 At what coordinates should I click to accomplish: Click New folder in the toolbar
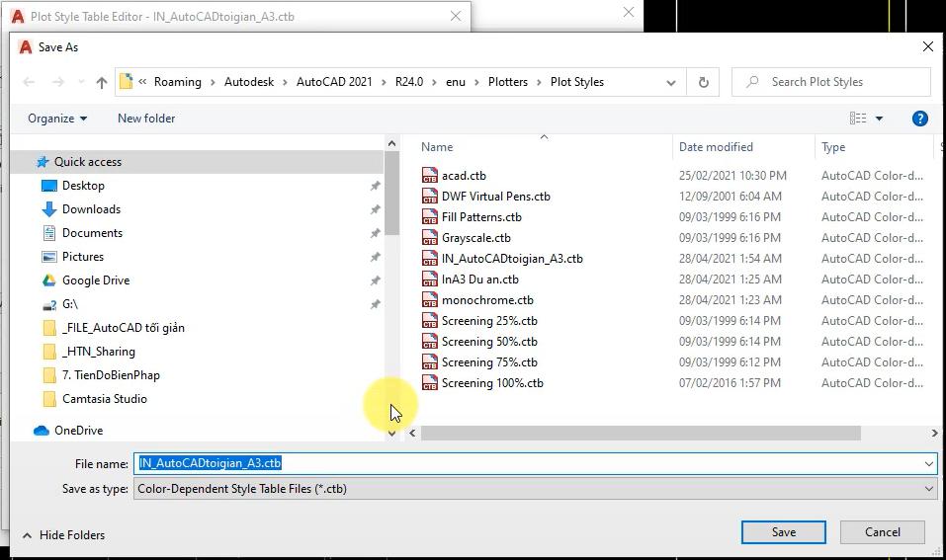(x=146, y=119)
